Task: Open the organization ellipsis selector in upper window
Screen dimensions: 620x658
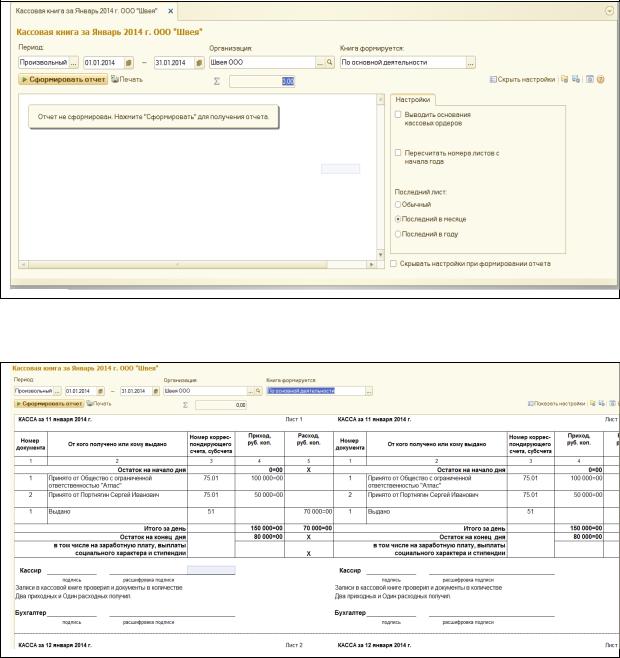Action: point(320,63)
